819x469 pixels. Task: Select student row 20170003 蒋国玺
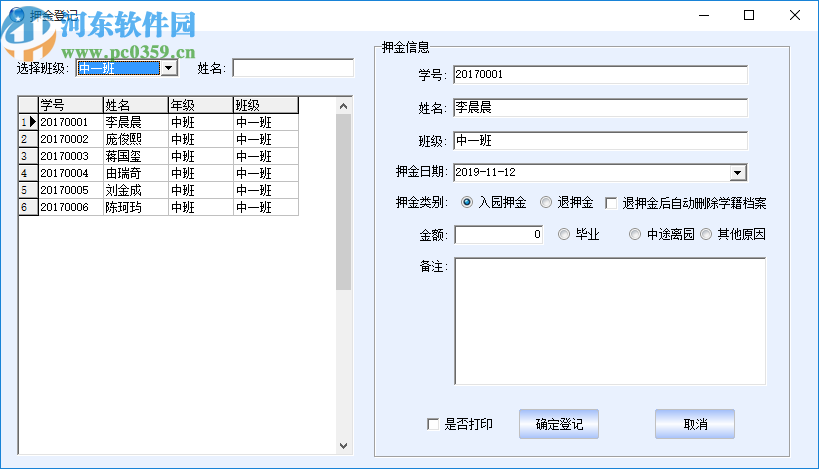pos(159,156)
